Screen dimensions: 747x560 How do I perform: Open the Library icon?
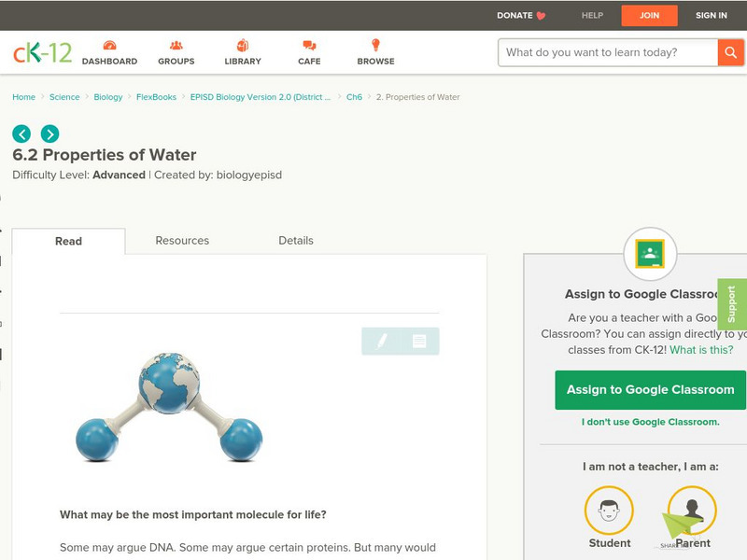pos(243,47)
